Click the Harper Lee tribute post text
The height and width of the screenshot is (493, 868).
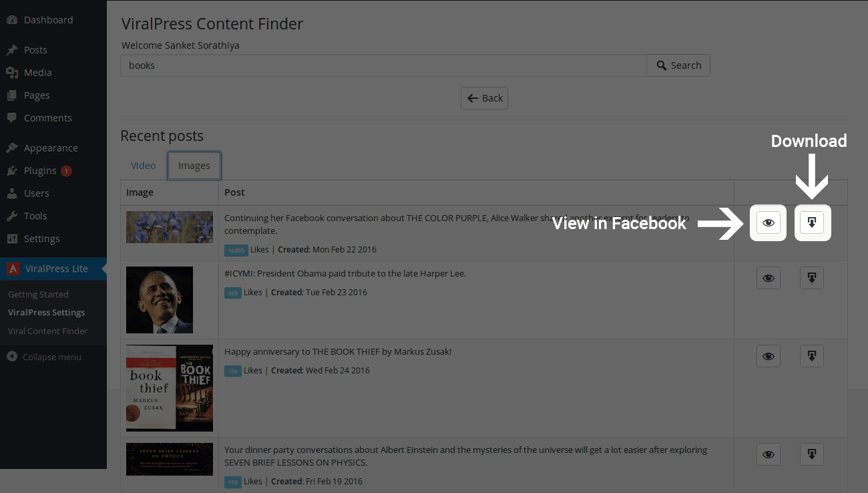click(345, 273)
